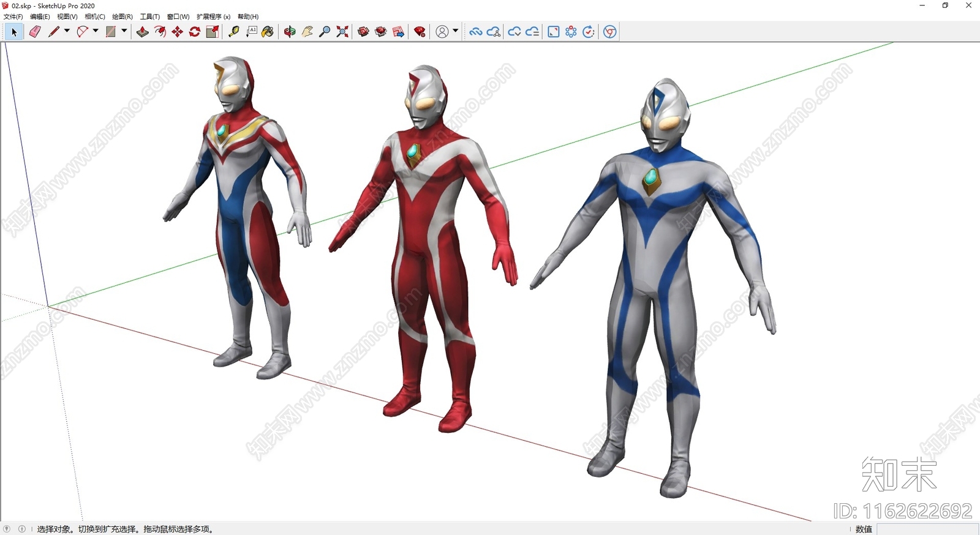Click the circular checkmark refresh icon
Viewport: 980px width, 535px height.
coord(589,32)
